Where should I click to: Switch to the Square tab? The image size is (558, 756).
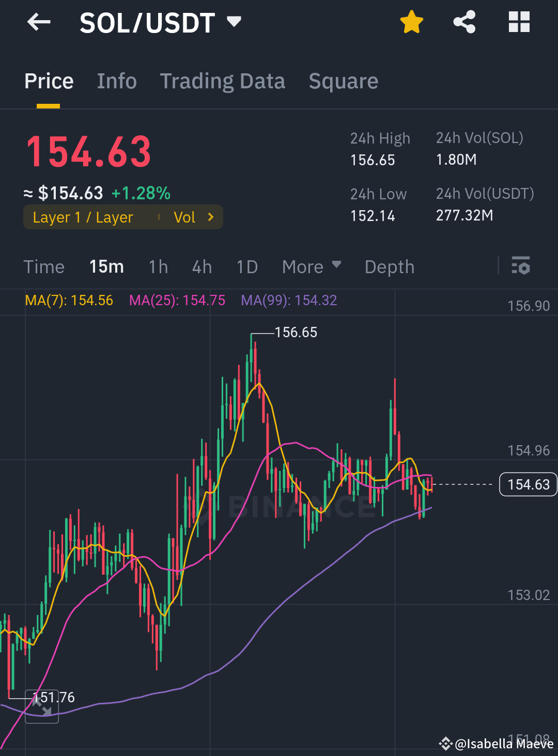pos(343,81)
